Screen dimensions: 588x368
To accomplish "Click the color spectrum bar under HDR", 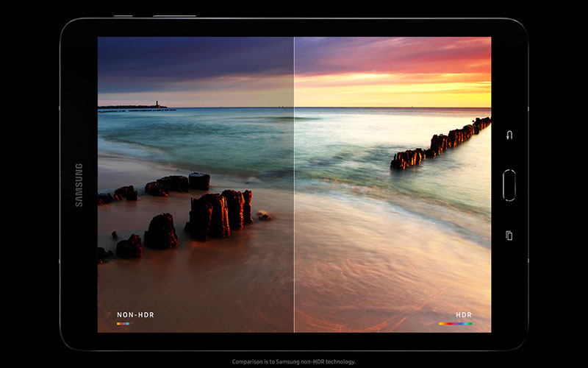I will pos(455,324).
